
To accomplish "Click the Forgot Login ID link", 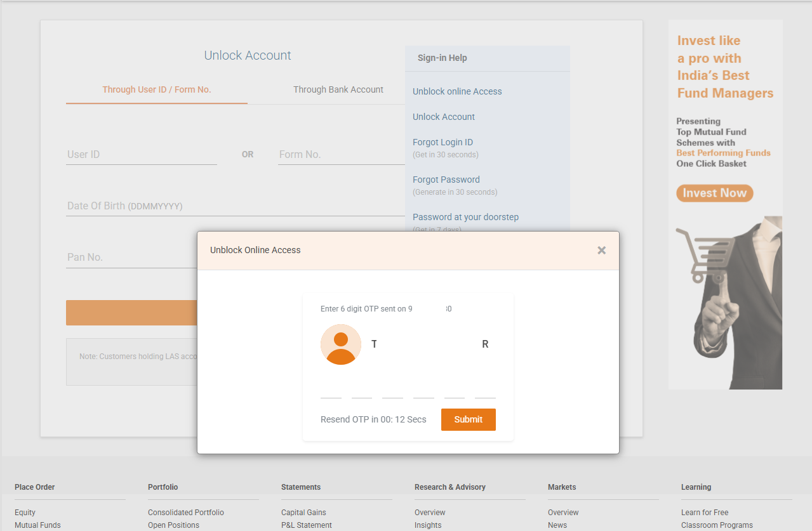I will point(443,142).
